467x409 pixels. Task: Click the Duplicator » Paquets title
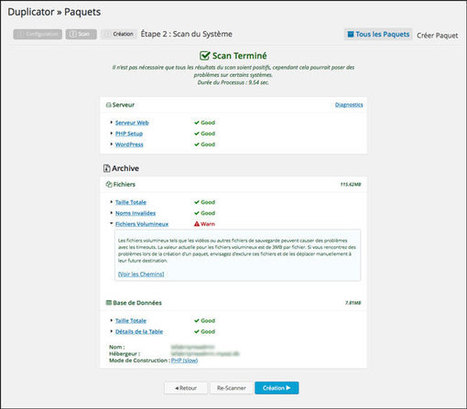point(54,12)
